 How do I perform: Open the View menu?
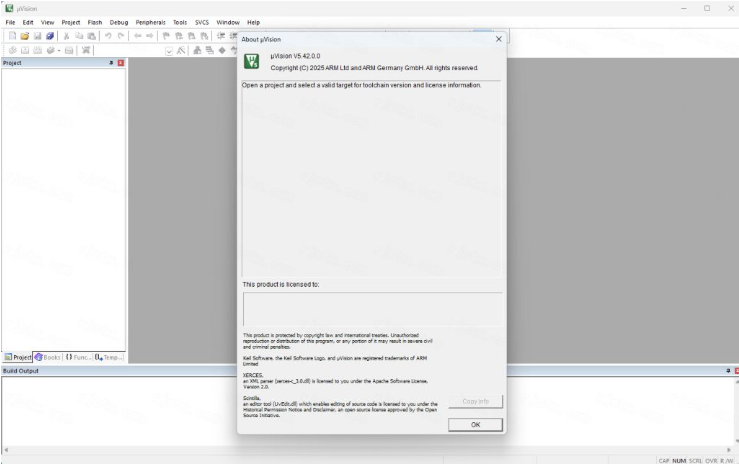[47, 22]
